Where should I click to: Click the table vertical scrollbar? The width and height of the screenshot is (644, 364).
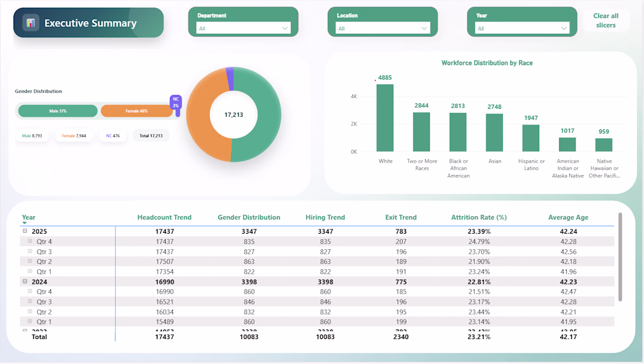coord(620,256)
